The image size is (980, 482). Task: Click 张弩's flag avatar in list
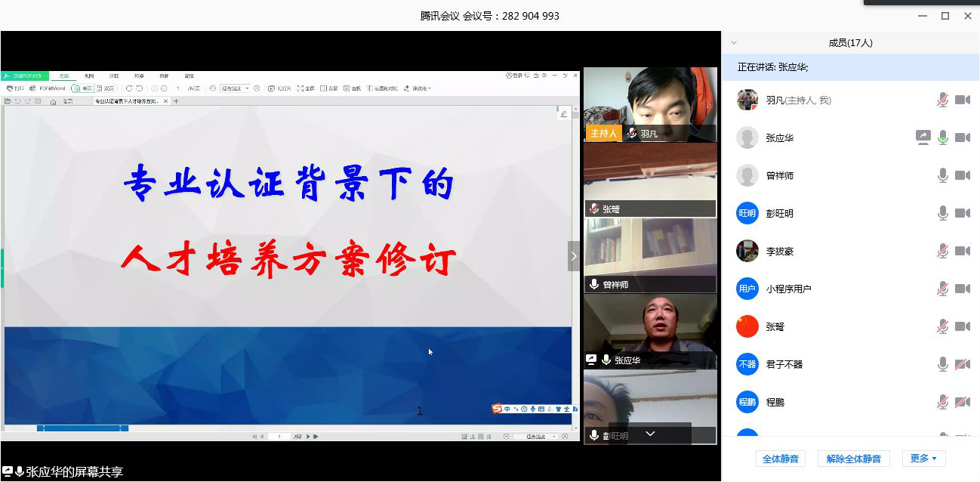[747, 326]
